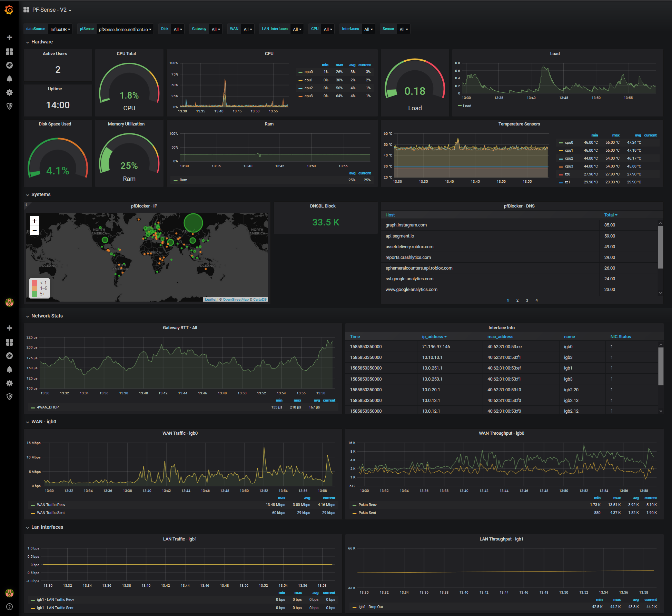
Task: Zoom in on the pfBlocker map
Action: [34, 221]
